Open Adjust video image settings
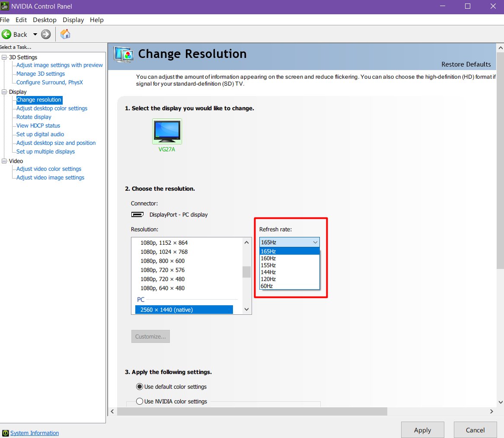Image resolution: width=504 pixels, height=438 pixels. [x=51, y=178]
